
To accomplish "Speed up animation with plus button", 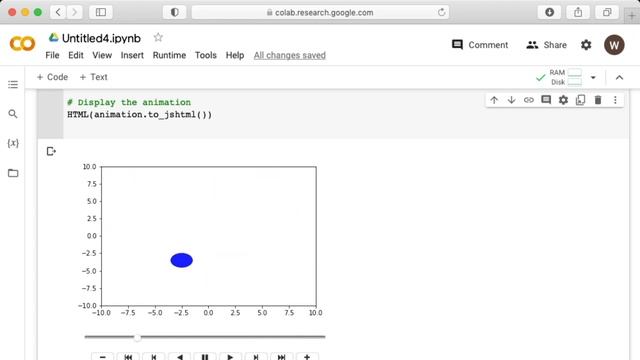I will coord(307,357).
